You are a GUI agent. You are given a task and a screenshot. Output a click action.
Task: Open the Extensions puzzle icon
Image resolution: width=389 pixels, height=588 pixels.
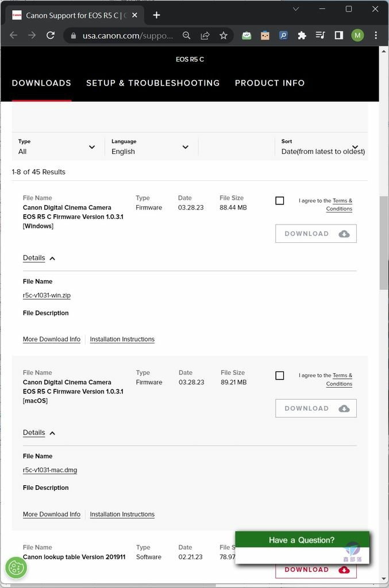pos(302,35)
